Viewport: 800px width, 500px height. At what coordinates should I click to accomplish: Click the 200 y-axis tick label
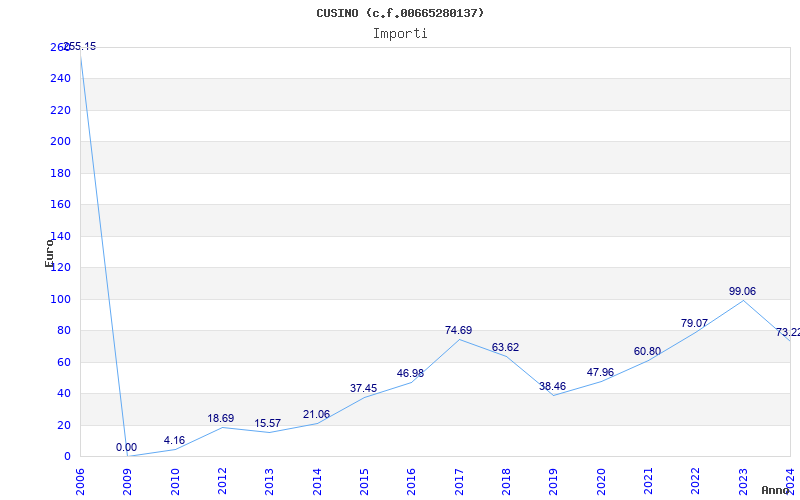[60, 141]
